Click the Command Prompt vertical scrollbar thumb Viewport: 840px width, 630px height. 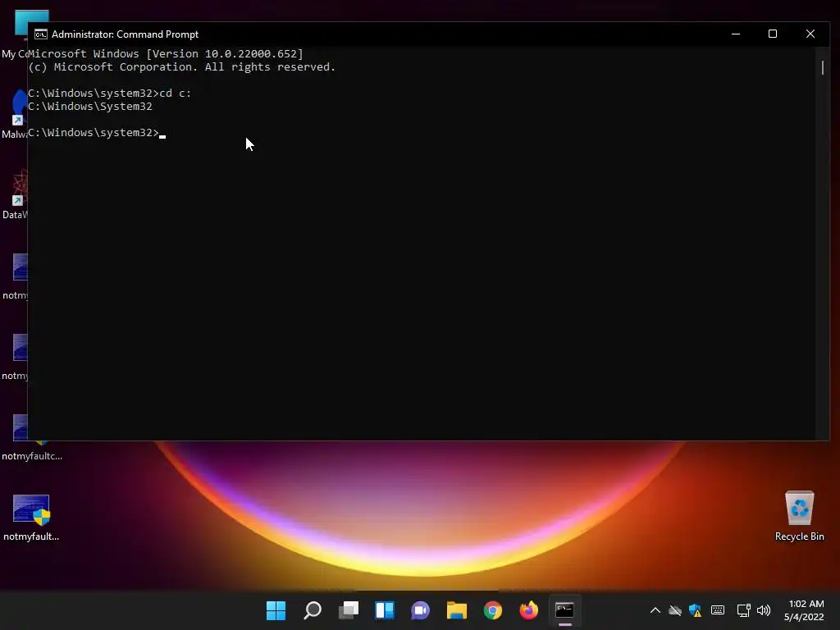tap(822, 67)
